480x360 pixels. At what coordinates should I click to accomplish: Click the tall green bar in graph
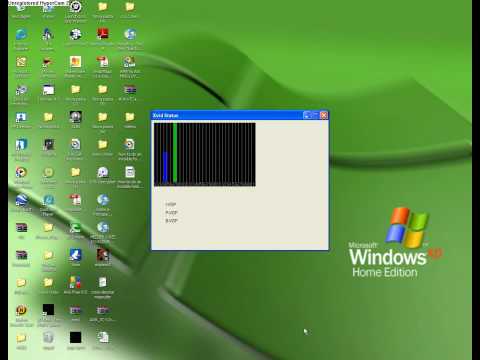(175, 153)
